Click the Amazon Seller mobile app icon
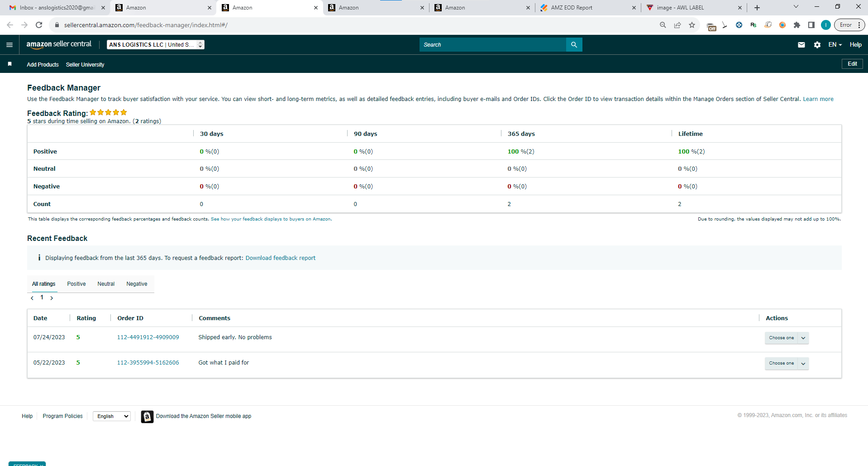 coord(147,416)
